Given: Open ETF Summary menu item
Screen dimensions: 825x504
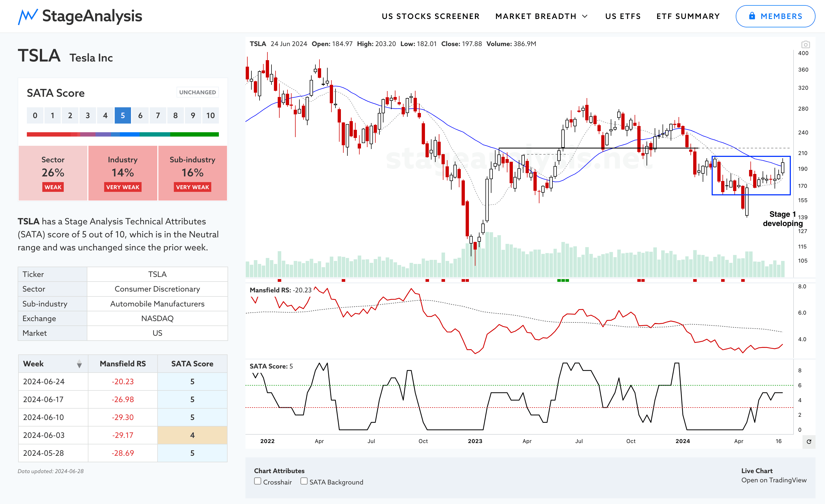Looking at the screenshot, I should (688, 16).
